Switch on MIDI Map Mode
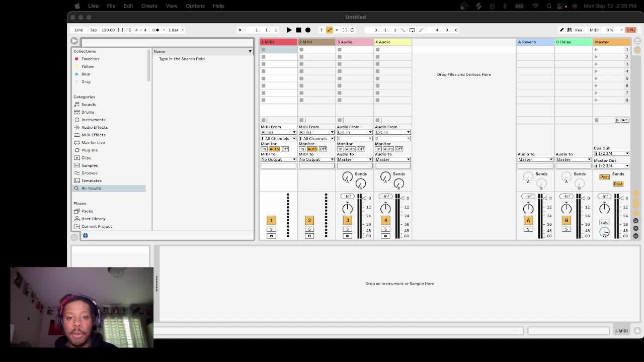The width and height of the screenshot is (644, 362). coord(594,30)
